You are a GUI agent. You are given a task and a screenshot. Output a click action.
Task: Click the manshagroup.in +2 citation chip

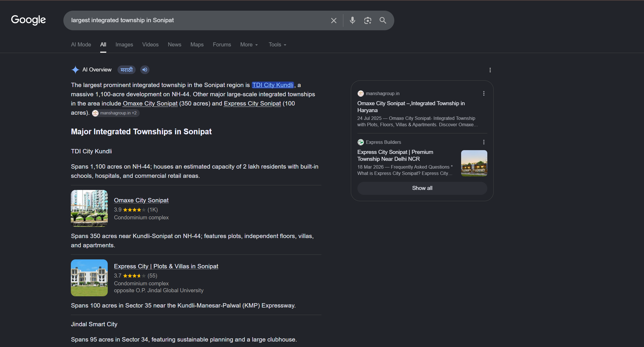pos(115,113)
